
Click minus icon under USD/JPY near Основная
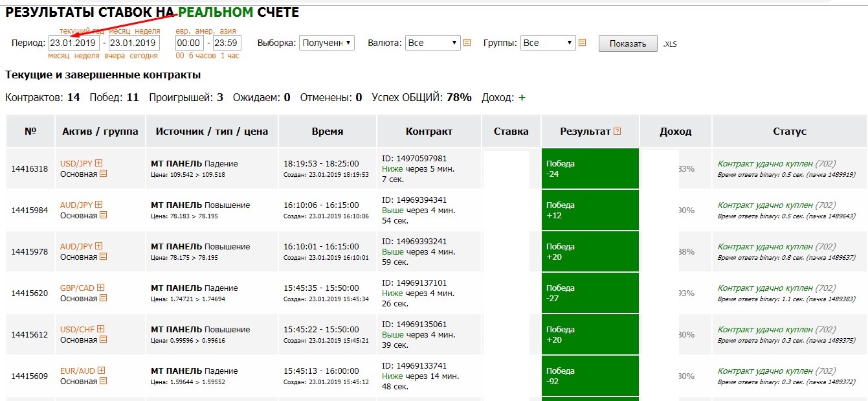[103, 174]
